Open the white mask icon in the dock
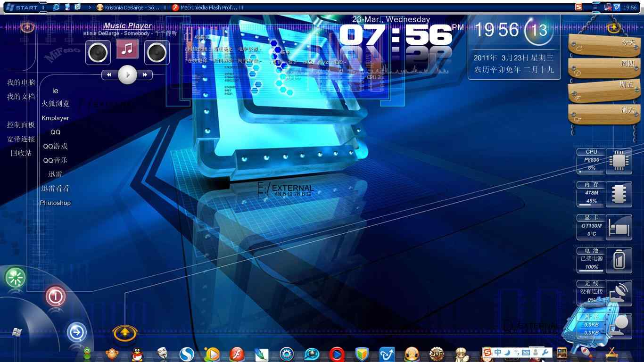 pyautogui.click(x=162, y=354)
